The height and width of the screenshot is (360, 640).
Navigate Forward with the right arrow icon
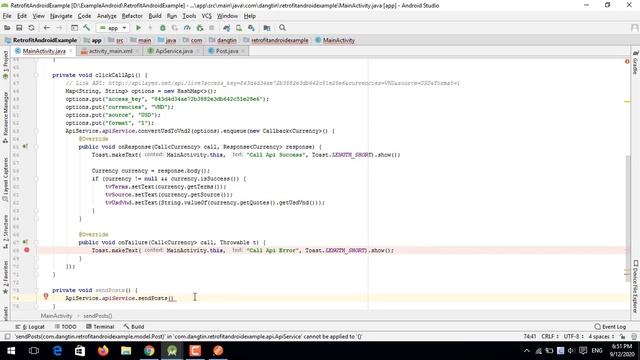point(59,28)
